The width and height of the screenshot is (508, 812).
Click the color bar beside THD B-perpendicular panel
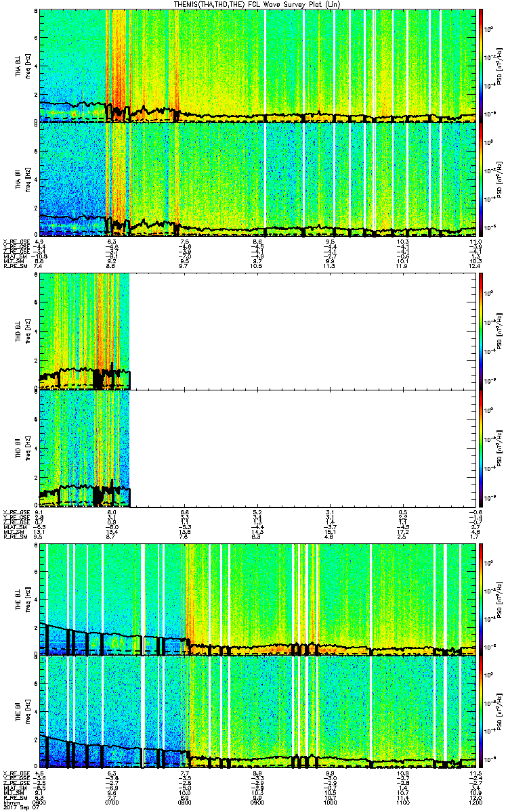point(481,331)
